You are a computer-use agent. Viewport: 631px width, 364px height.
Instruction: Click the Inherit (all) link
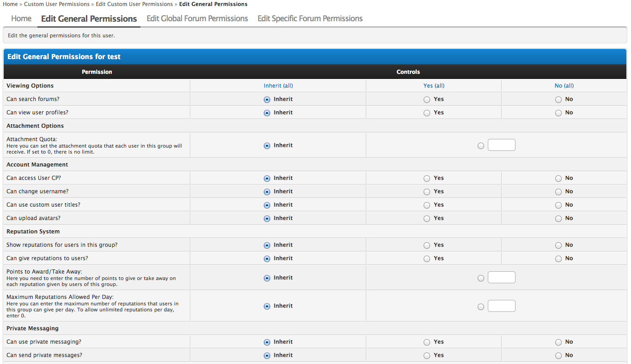(x=278, y=86)
